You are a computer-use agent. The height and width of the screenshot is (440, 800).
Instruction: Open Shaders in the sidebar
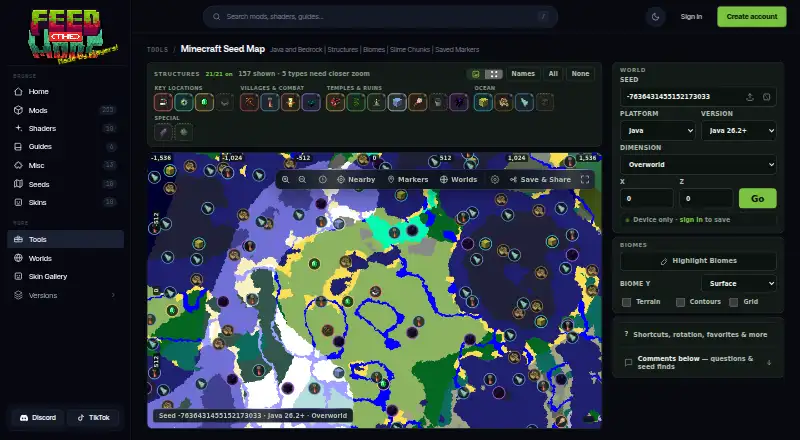click(65, 129)
